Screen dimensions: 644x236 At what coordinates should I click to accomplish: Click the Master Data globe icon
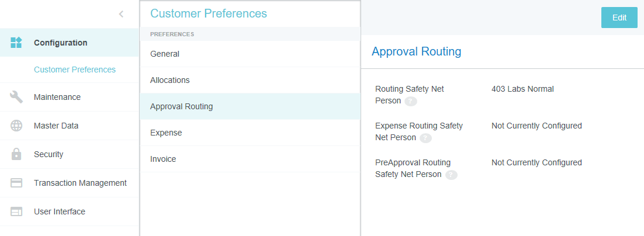pos(16,126)
